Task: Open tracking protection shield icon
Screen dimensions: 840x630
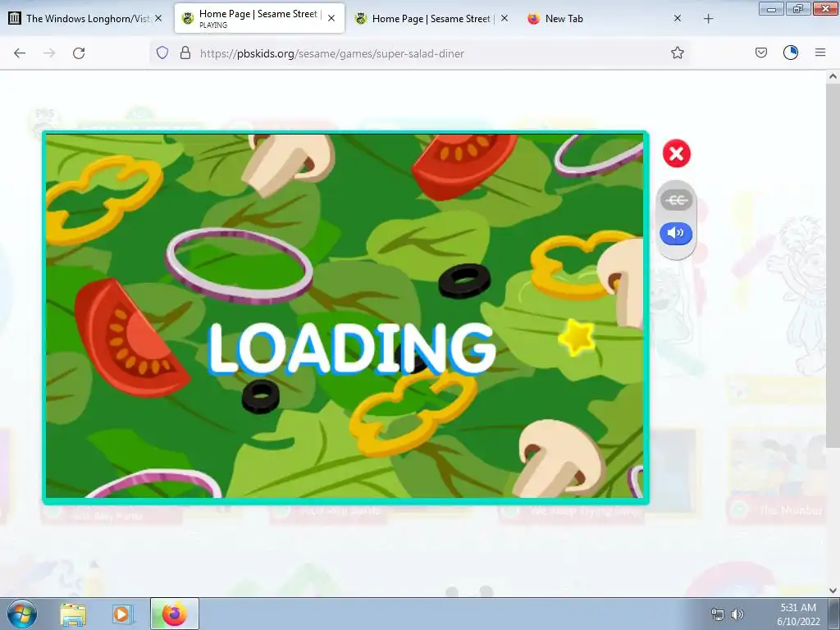Action: 162,52
